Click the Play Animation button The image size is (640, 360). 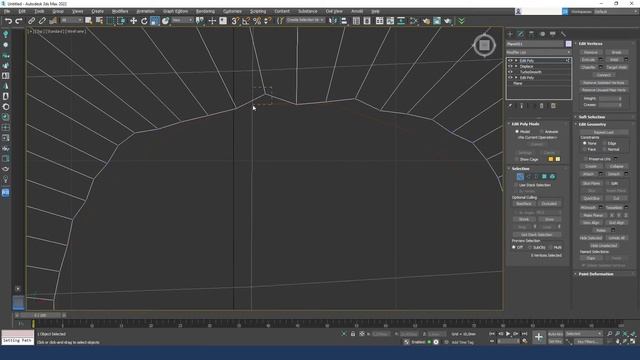click(x=508, y=334)
